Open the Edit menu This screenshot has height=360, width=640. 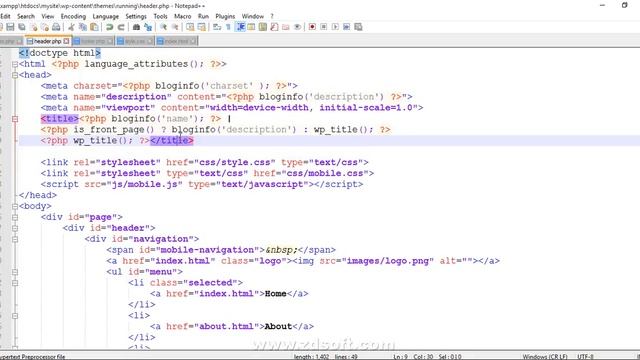tap(5, 16)
